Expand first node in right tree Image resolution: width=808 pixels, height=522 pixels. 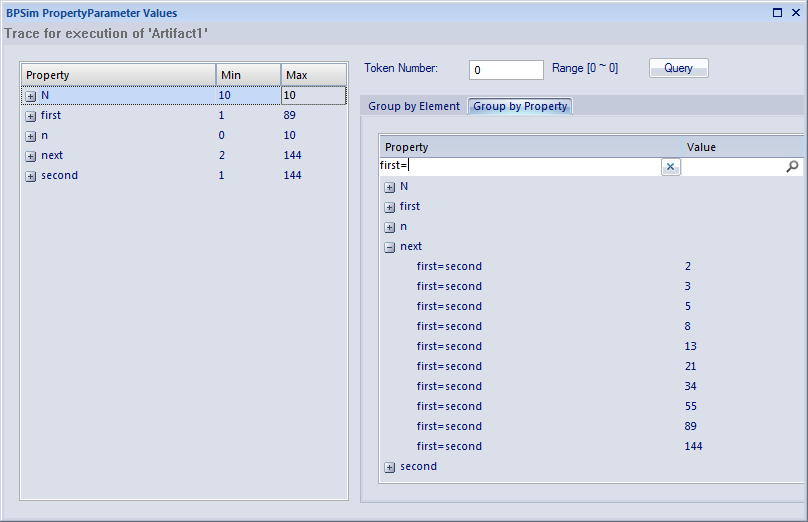tap(389, 207)
